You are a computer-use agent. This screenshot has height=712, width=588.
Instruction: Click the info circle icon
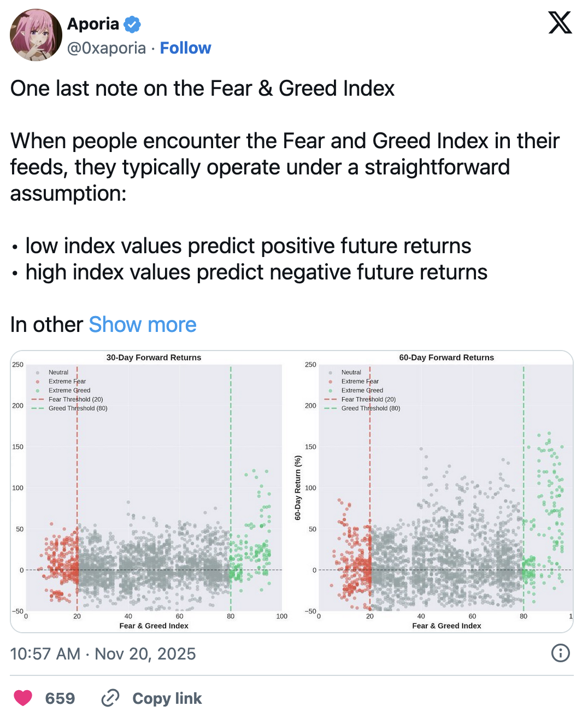tap(561, 653)
